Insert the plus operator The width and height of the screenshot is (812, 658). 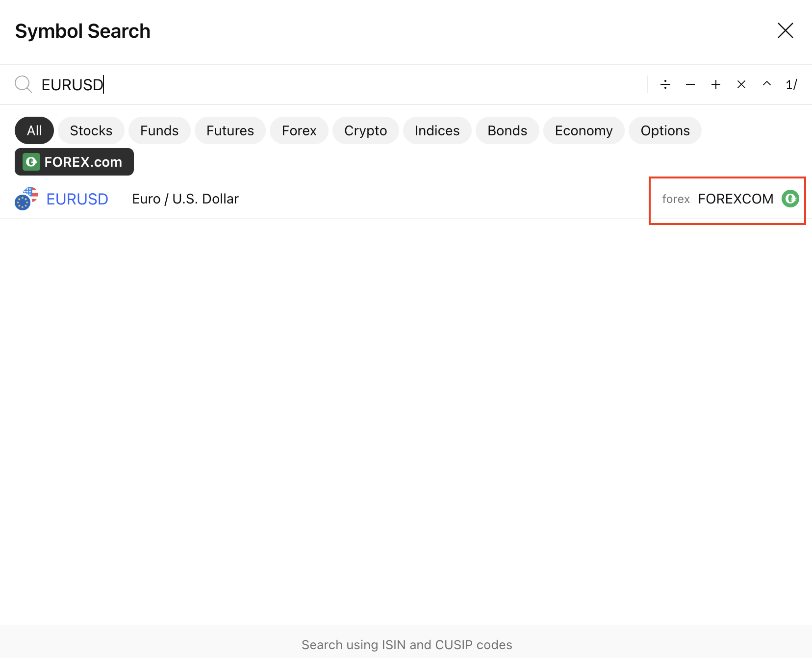click(716, 84)
